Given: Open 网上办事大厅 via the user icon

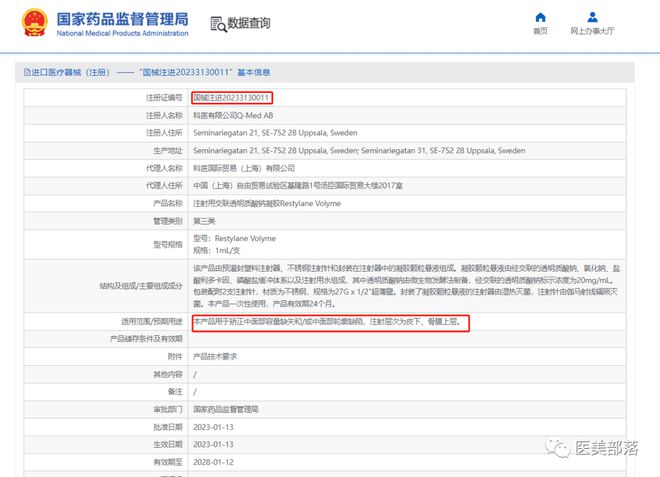Looking at the screenshot, I should (592, 17).
